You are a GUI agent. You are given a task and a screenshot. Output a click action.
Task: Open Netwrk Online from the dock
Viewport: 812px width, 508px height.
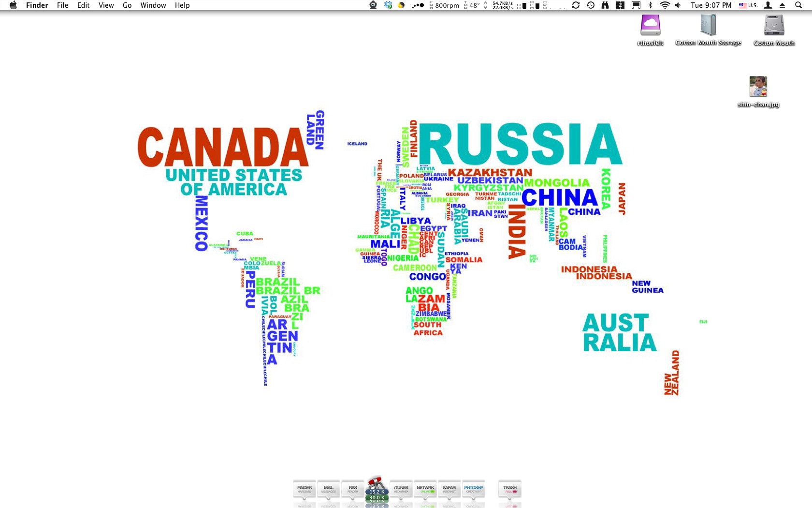pos(425,489)
